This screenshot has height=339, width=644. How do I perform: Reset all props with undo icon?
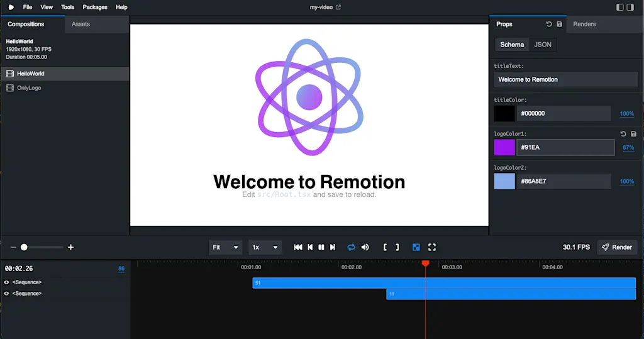548,25
